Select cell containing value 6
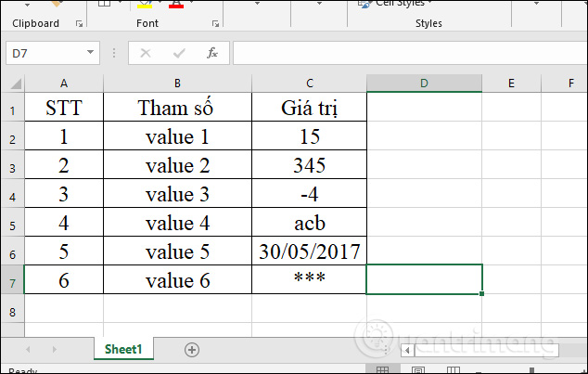588x374 pixels. 177,280
